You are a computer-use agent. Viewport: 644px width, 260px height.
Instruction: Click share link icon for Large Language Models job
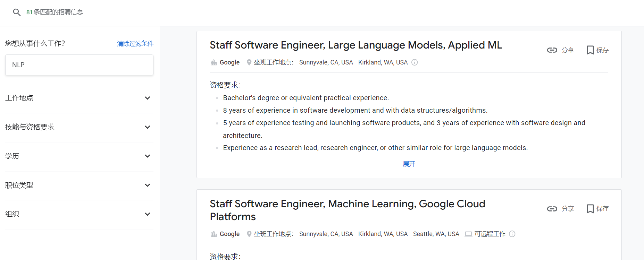point(552,50)
